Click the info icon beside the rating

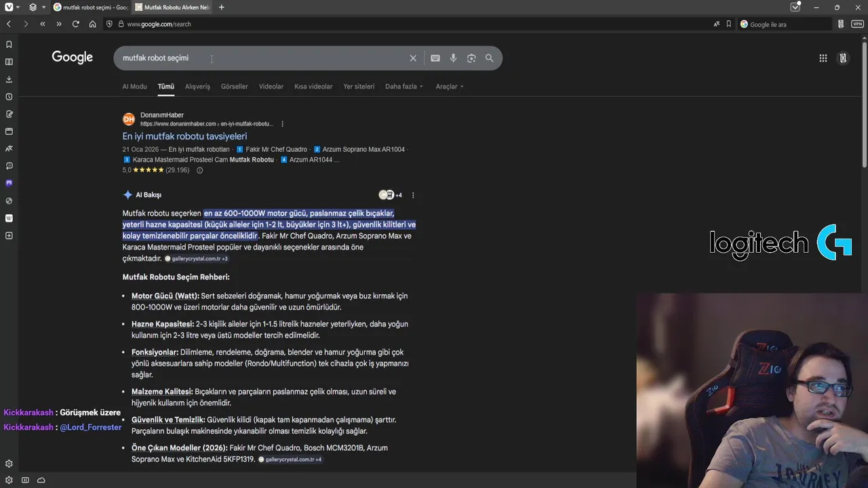pyautogui.click(x=199, y=170)
